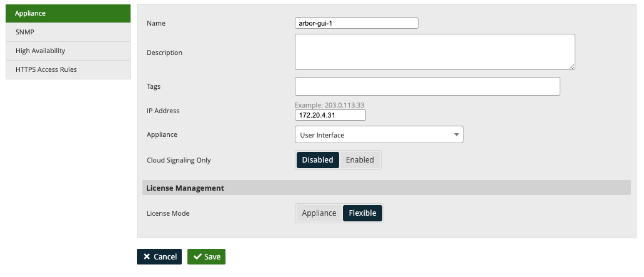
Task: Set Cloud Signaling Only to Disabled
Action: (x=317, y=160)
